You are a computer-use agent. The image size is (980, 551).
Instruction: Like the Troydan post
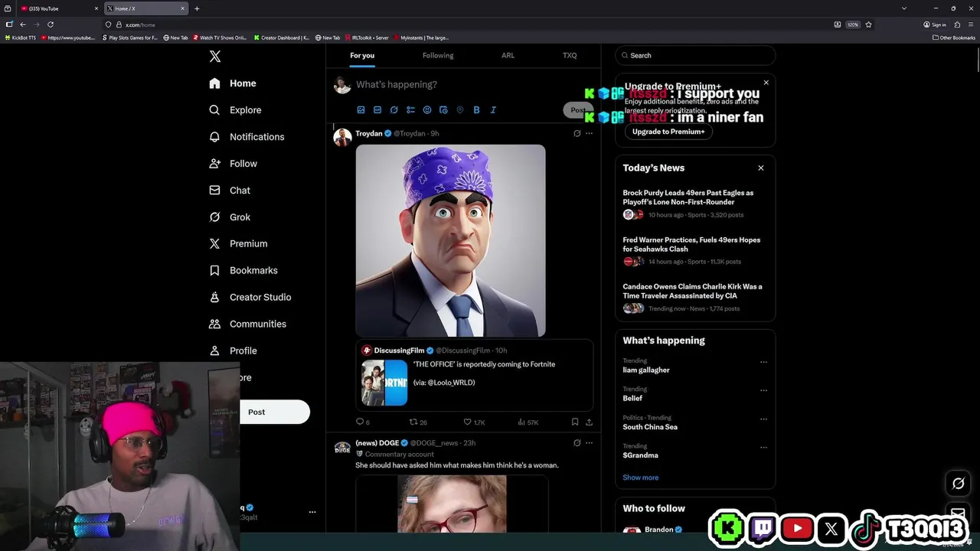pos(475,422)
